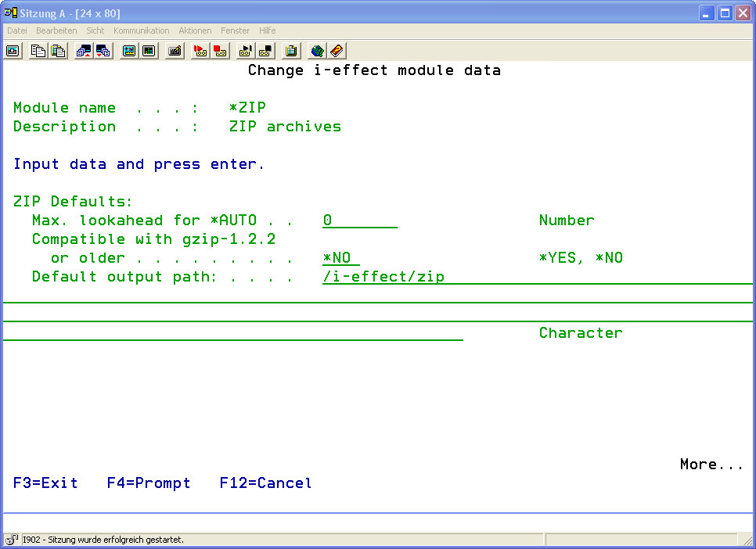Open the Aktionen menu

[195, 30]
